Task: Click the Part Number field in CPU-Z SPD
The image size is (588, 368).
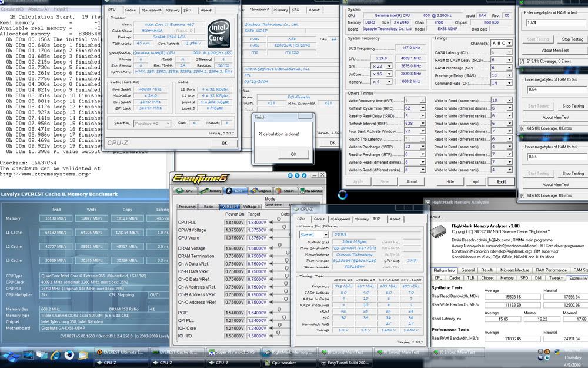Action: (355, 260)
